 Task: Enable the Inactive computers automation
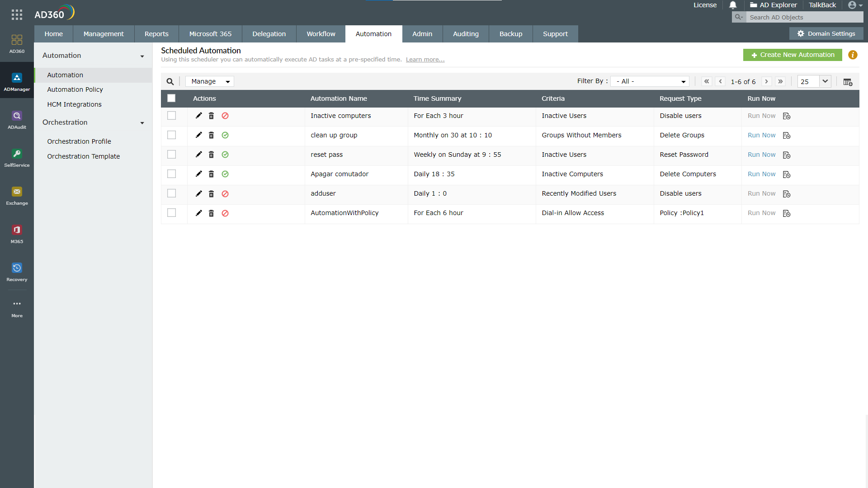click(225, 116)
